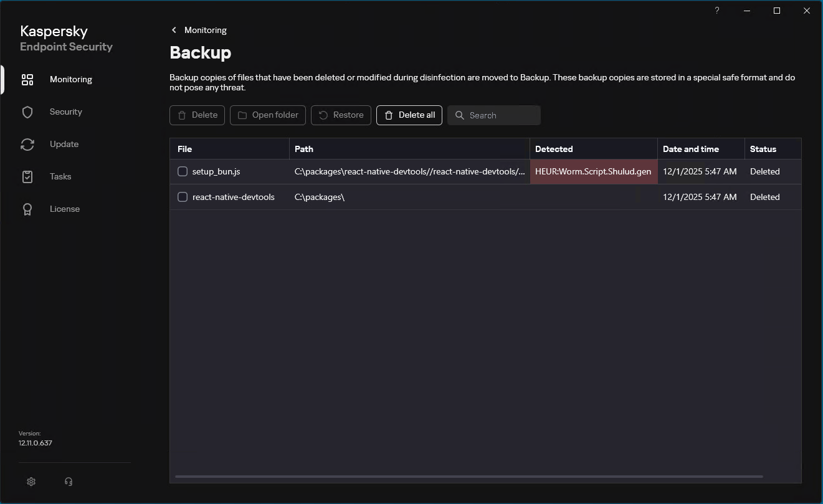Go back using the Monitoring chevron

pos(174,30)
